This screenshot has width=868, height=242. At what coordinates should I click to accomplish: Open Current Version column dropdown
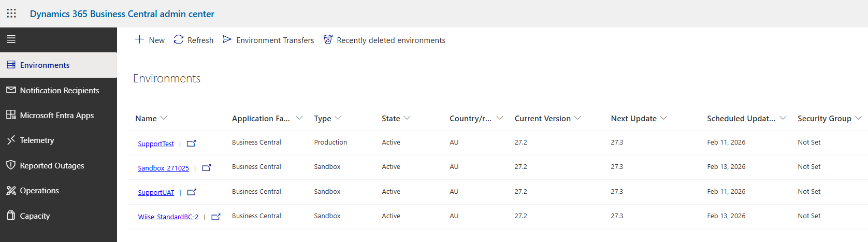coord(577,118)
